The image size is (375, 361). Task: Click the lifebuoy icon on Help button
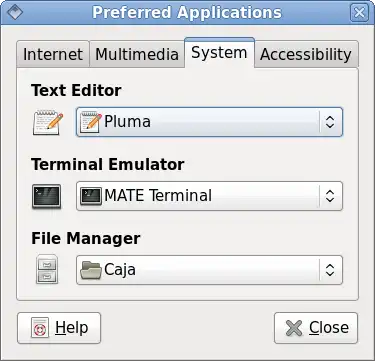[x=40, y=328]
